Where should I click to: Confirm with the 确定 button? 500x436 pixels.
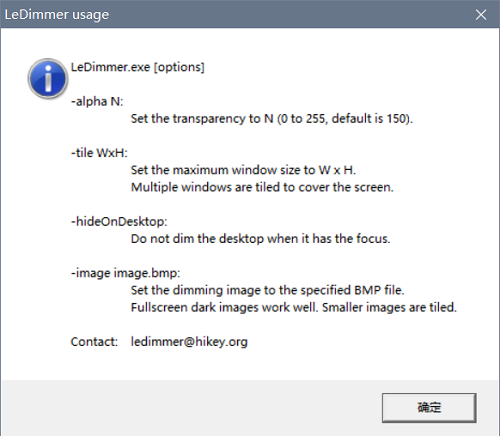(429, 407)
